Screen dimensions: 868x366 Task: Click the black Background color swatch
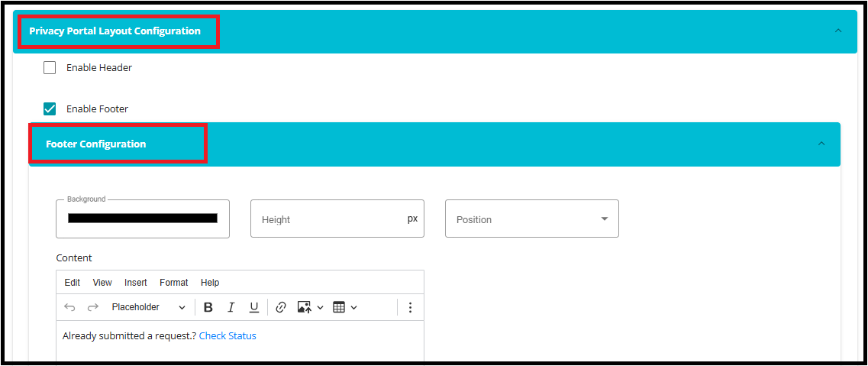143,219
